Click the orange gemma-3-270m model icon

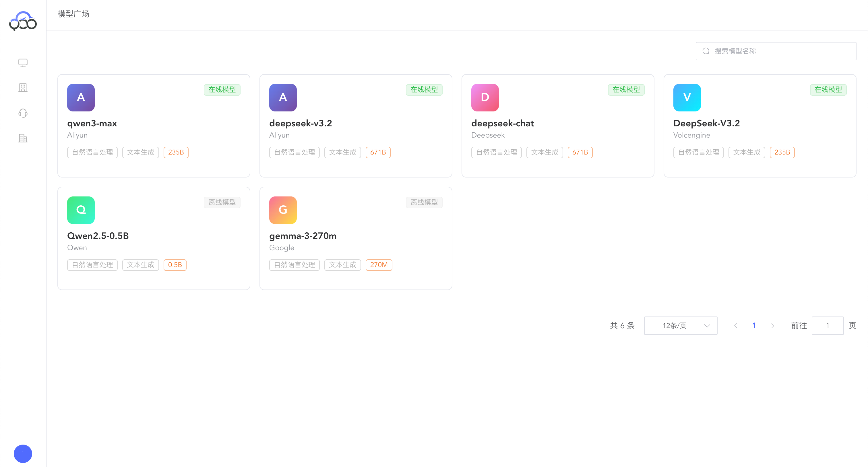[x=283, y=210]
